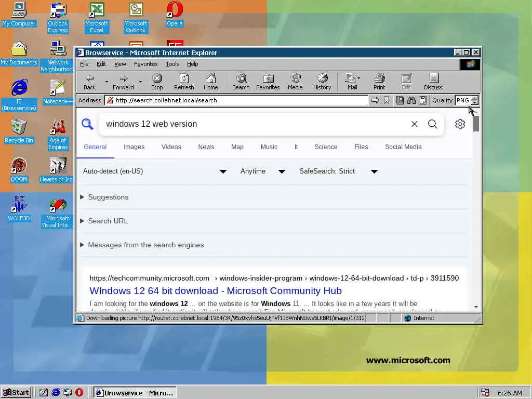Stop page loading with Stop button
This screenshot has height=399, width=532.
click(157, 82)
